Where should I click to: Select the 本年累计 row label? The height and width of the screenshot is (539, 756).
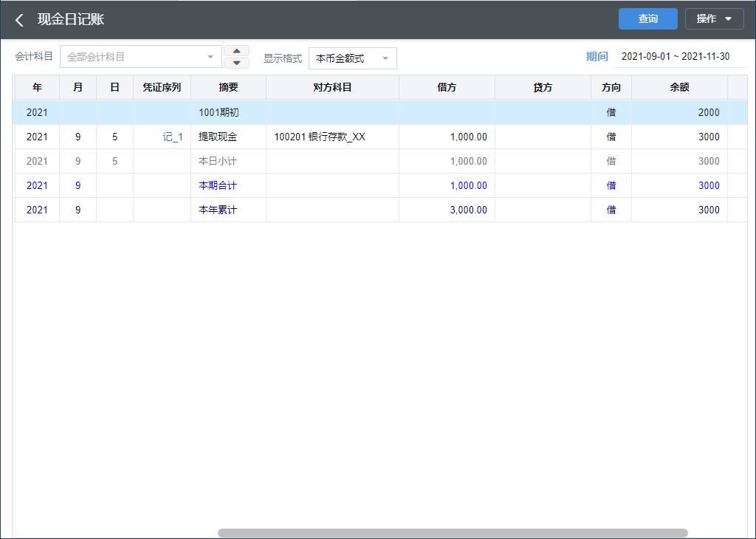(218, 210)
